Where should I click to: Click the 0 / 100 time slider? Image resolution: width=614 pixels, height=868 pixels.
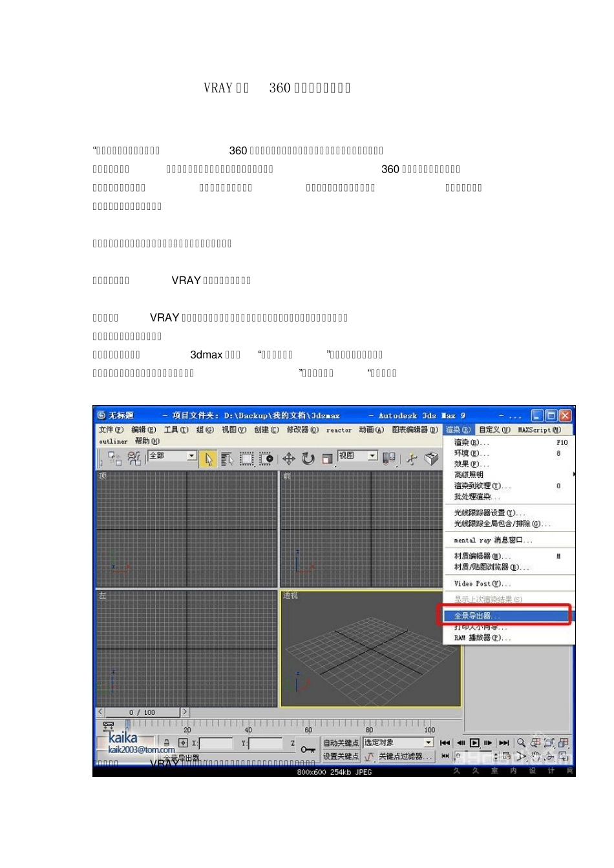point(142,712)
